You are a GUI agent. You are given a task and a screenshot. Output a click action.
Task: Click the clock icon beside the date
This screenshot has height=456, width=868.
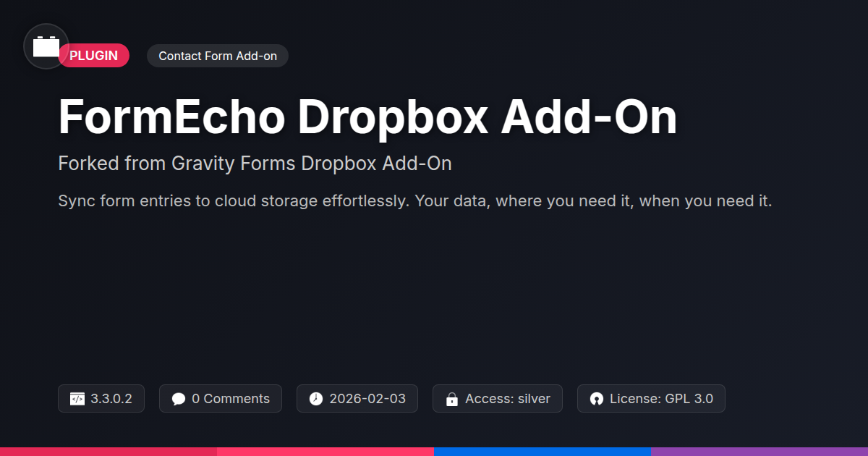coord(316,399)
